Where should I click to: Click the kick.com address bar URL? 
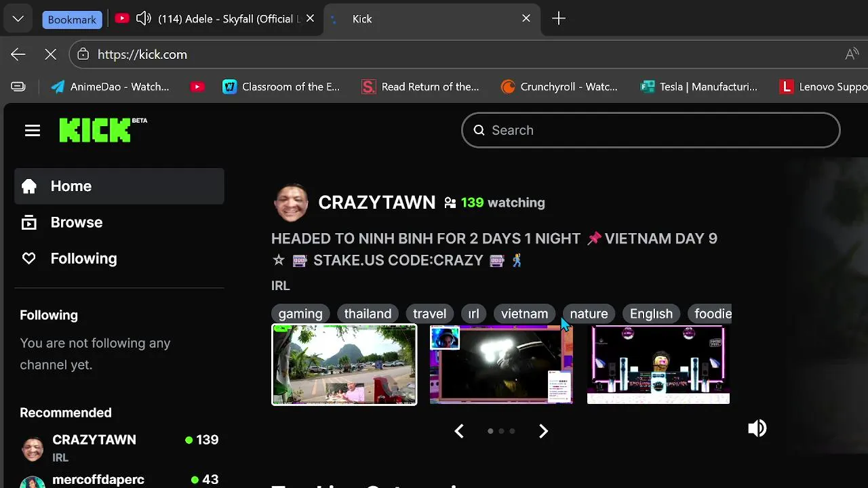tap(142, 54)
